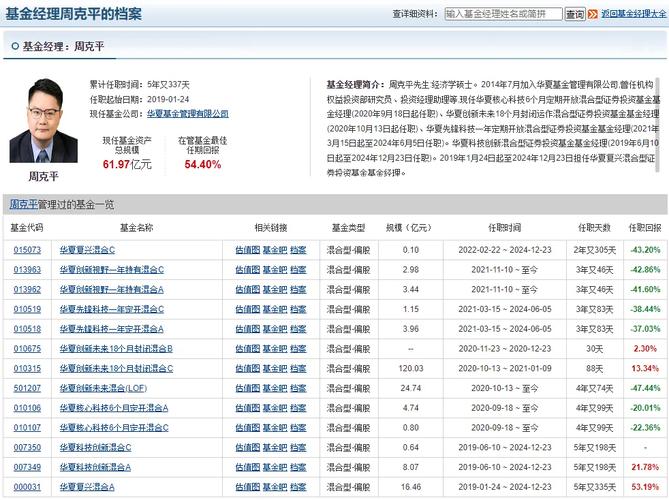Image resolution: width=669 pixels, height=500 pixels.
Task: Open fund 华夏复兴混合C
Action: (x=87, y=250)
